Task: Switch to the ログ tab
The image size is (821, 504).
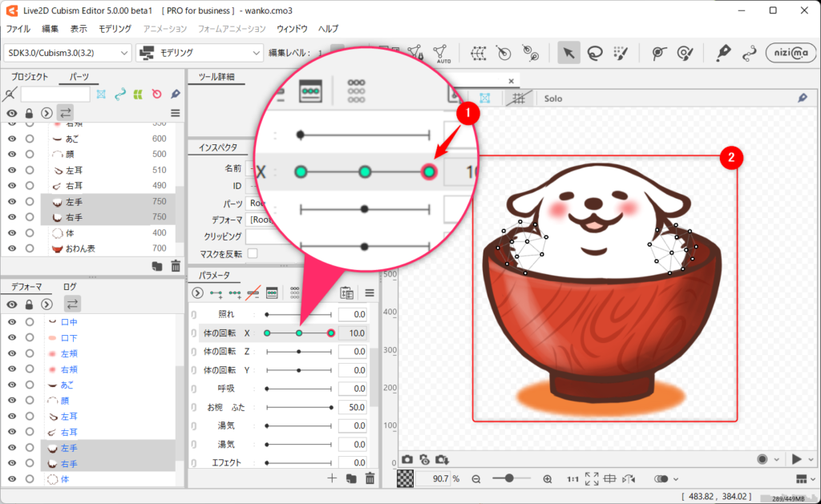Action: (70, 286)
